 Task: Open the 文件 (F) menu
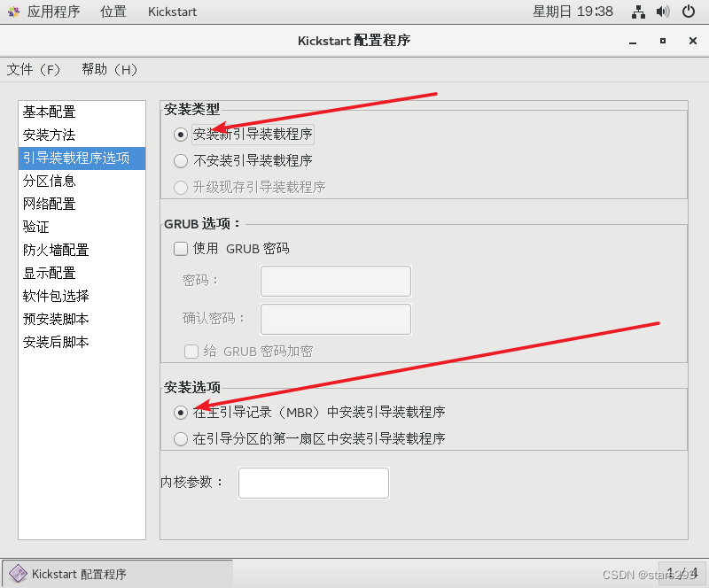click(33, 69)
